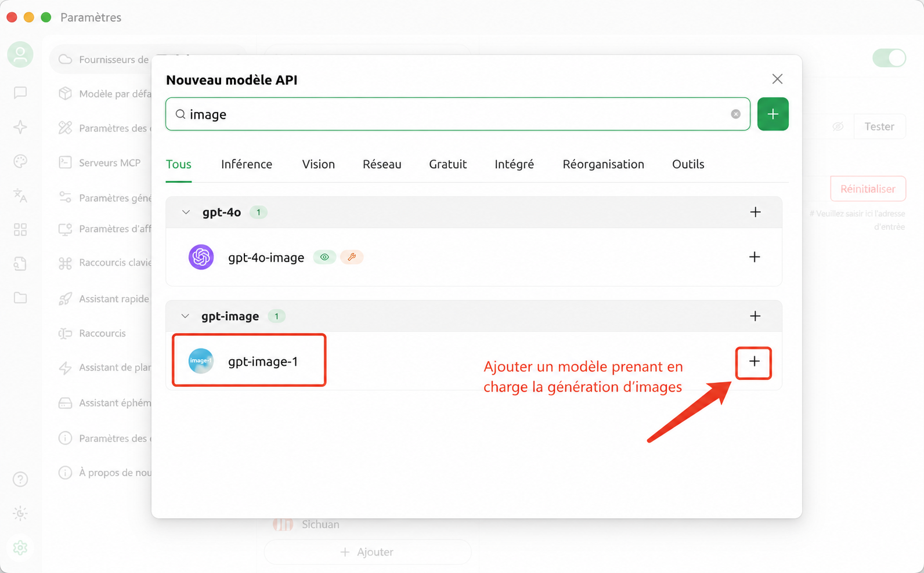Screen dimensions: 924x573
Task: Collapse the gpt-4o group
Action: pyautogui.click(x=186, y=212)
